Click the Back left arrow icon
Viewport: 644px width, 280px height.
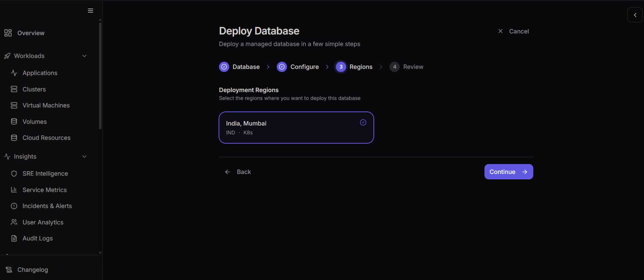[228, 172]
